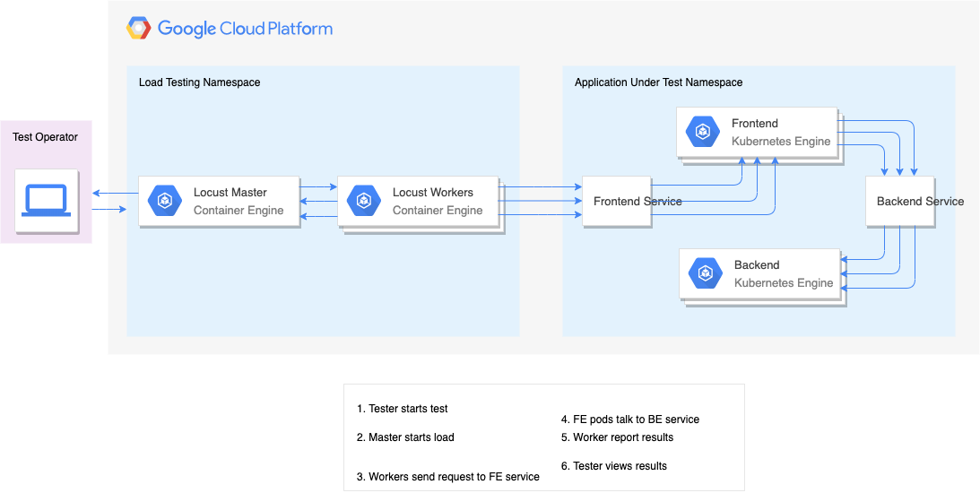Image resolution: width=980 pixels, height=493 pixels.
Task: Click the 'Google Cloud Platform' title text
Action: [x=245, y=29]
